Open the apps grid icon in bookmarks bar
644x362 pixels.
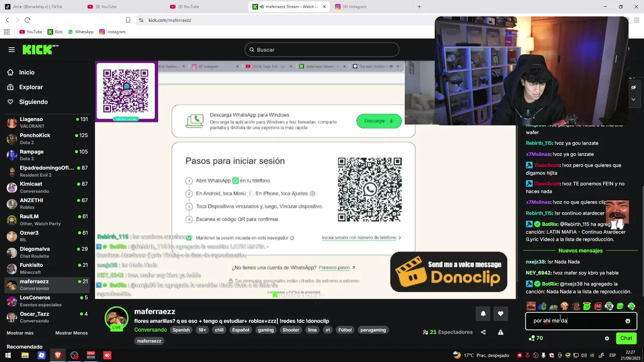tap(7, 32)
